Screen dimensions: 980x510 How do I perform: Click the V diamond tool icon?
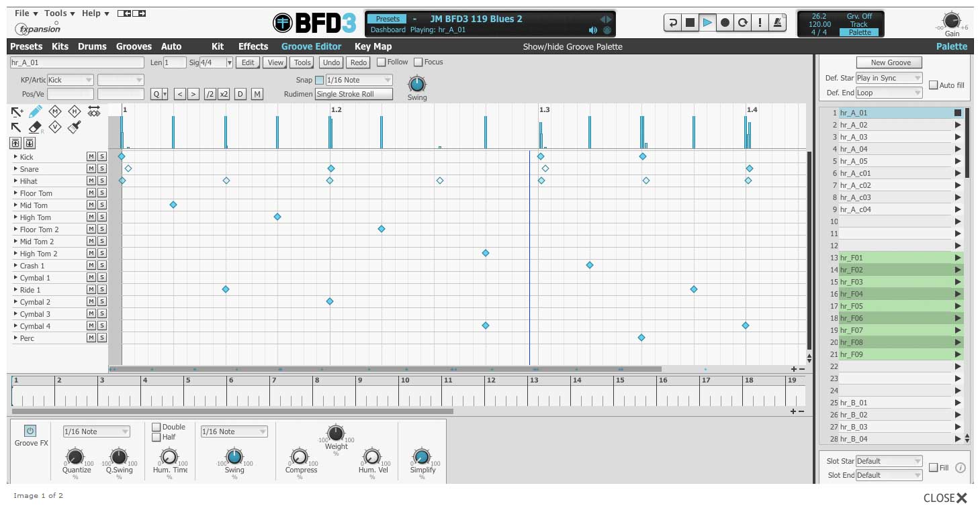[55, 127]
